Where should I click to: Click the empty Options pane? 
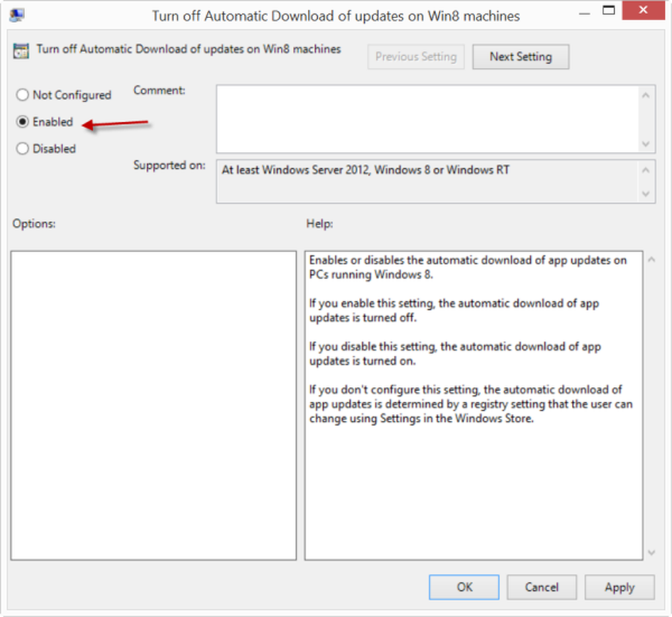point(153,405)
